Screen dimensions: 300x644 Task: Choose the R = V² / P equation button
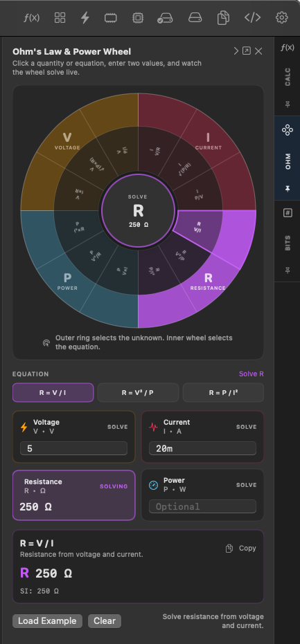point(138,393)
